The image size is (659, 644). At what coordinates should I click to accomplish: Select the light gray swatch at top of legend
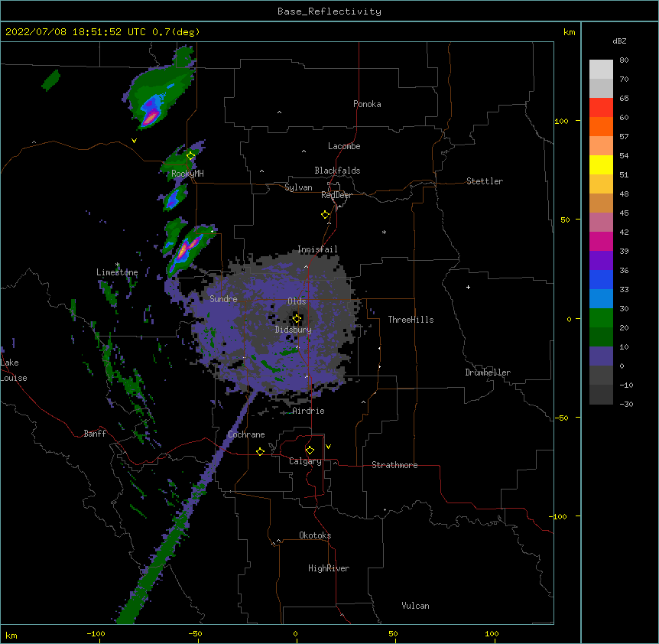pyautogui.click(x=601, y=69)
